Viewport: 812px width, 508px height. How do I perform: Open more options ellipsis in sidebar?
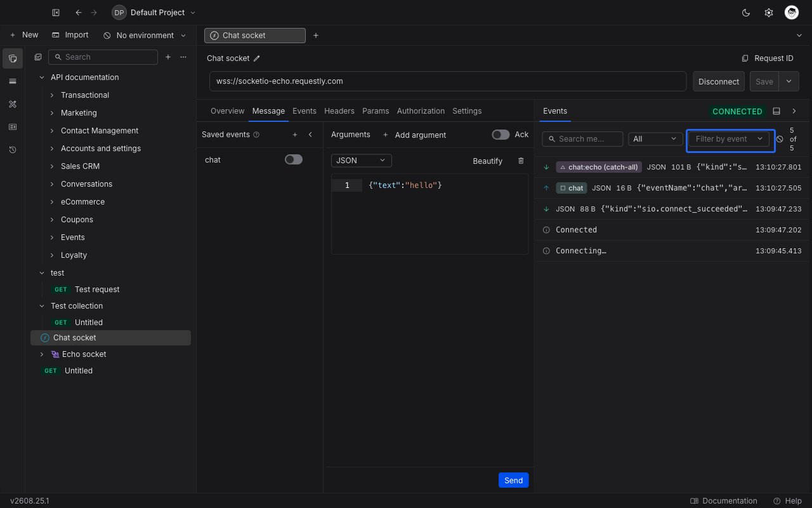point(183,57)
